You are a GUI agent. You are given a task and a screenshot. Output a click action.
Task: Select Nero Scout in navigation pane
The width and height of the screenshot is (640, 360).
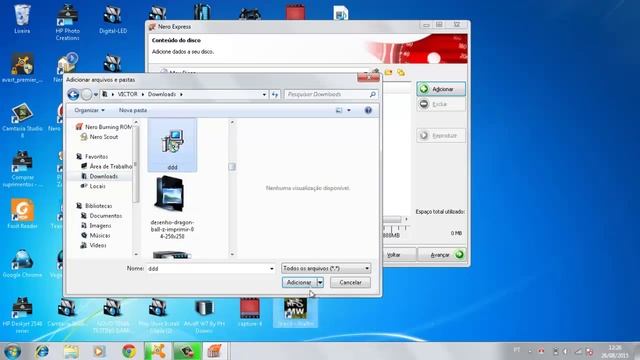click(x=100, y=137)
